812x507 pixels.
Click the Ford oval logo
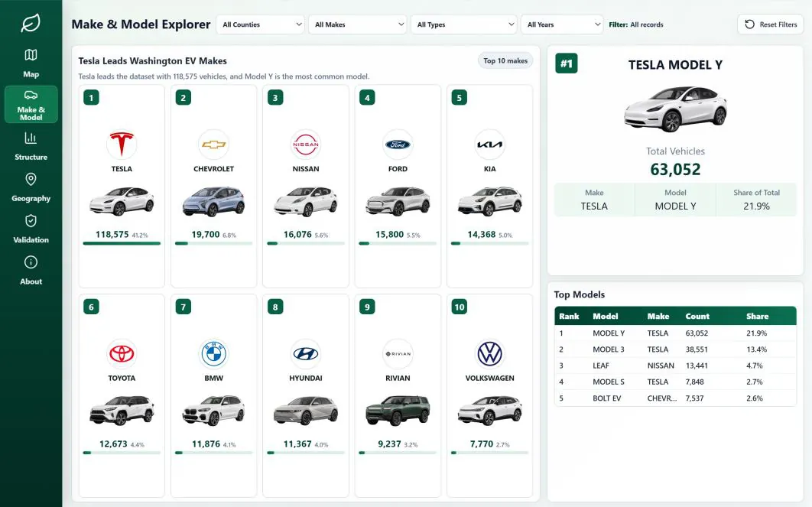[398, 144]
